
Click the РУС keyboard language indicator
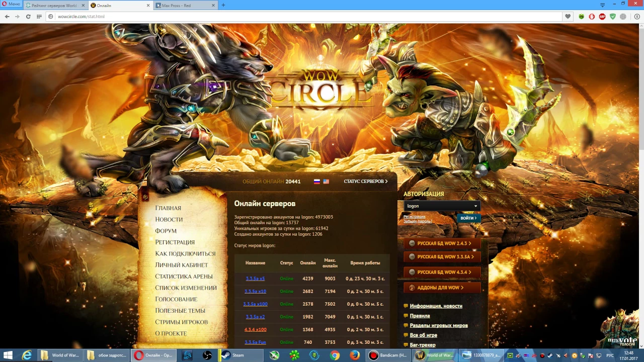click(x=610, y=355)
